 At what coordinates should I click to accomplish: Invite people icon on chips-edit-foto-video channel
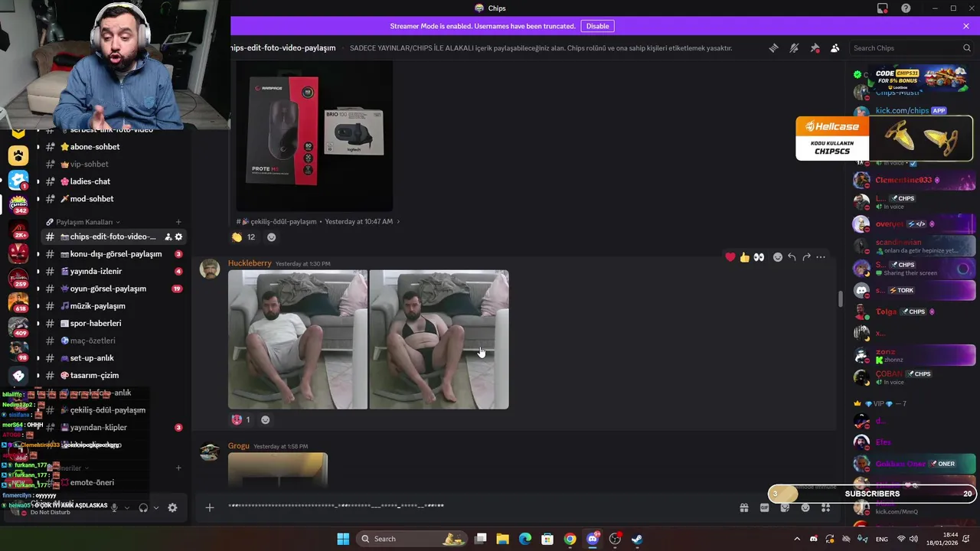click(168, 237)
